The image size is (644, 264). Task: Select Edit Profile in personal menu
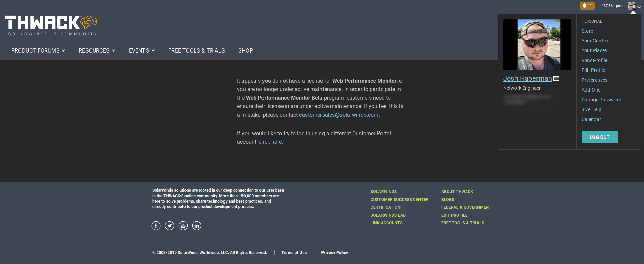[x=593, y=70]
